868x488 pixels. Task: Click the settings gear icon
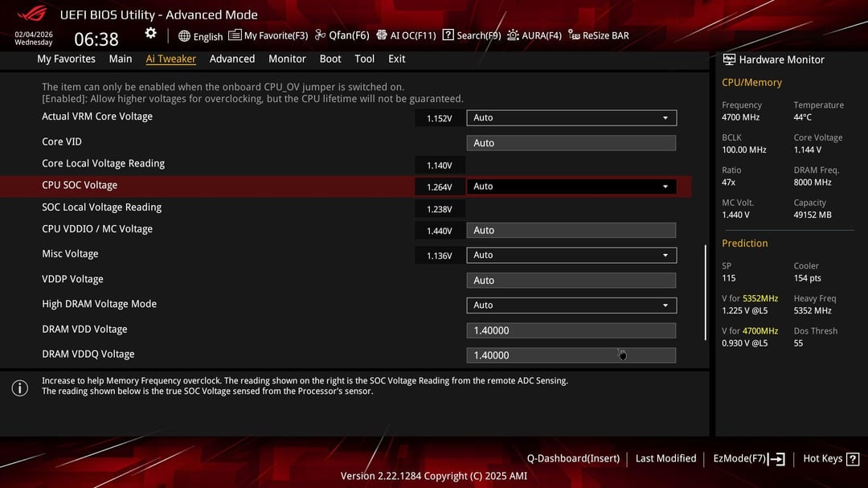tap(150, 34)
